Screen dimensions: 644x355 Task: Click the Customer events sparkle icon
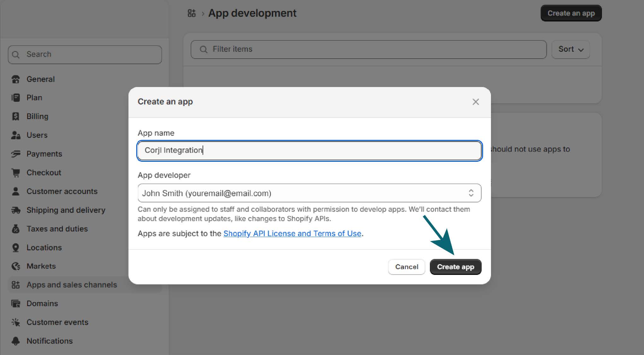15,322
